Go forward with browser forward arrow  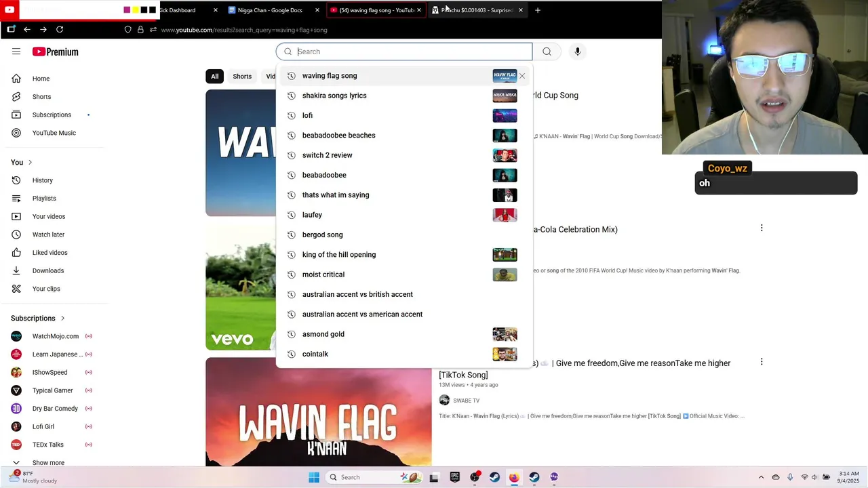pos(43,30)
